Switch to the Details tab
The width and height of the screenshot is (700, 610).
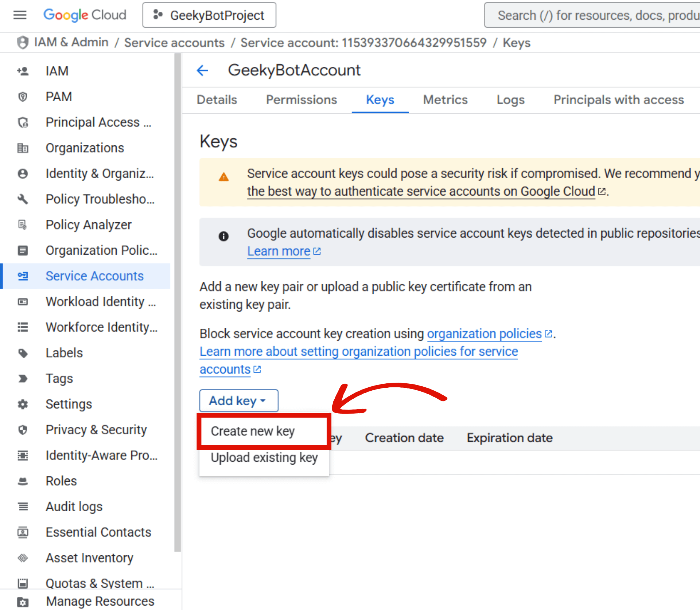pos(217,99)
